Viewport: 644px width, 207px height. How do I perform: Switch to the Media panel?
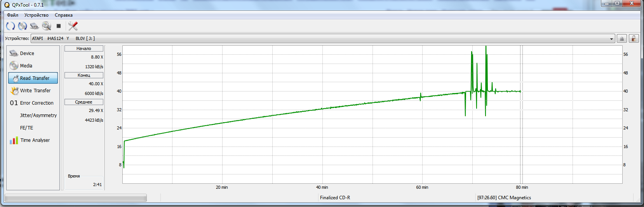26,66
